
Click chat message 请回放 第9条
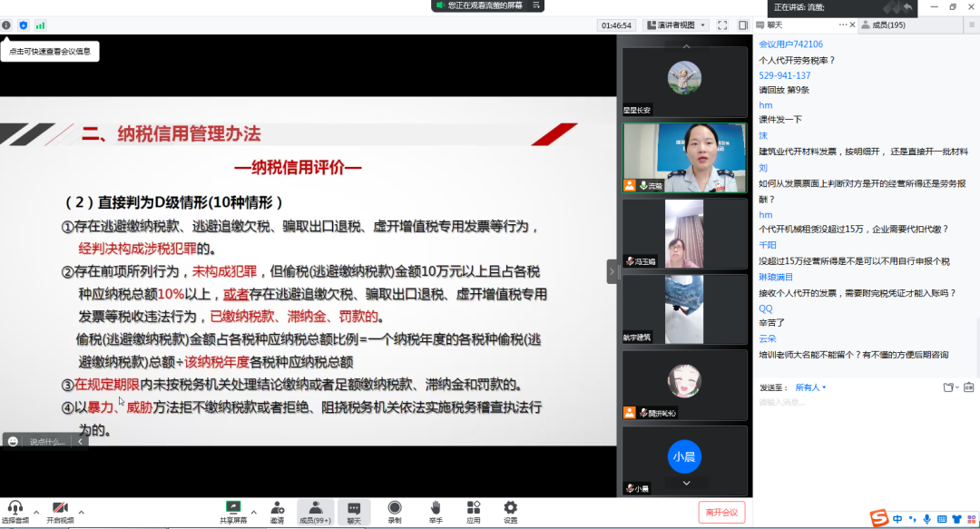click(784, 90)
